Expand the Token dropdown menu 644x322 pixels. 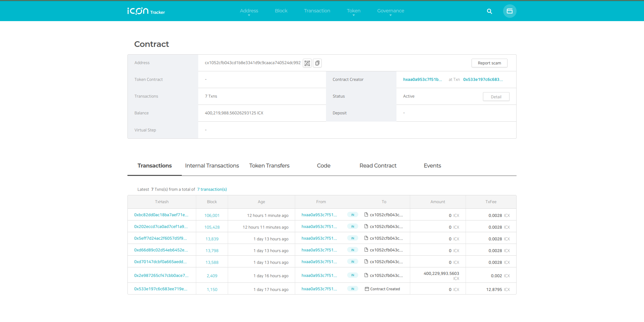click(x=354, y=11)
